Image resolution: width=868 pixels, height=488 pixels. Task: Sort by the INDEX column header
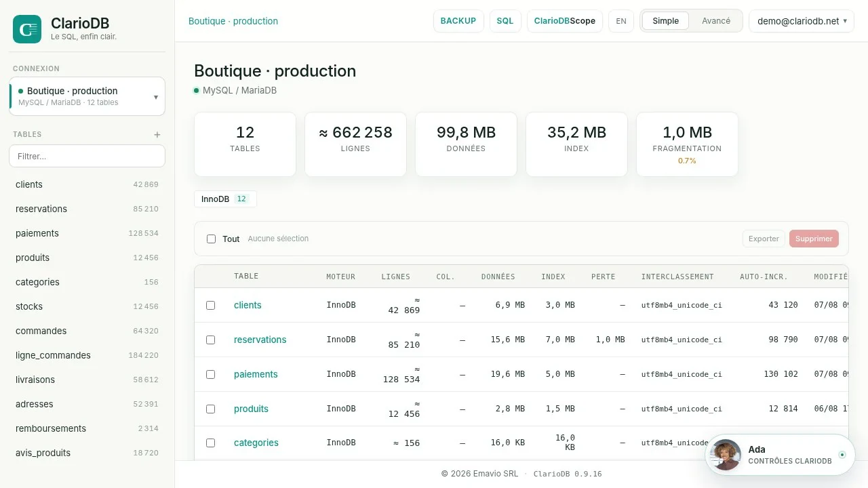click(553, 277)
